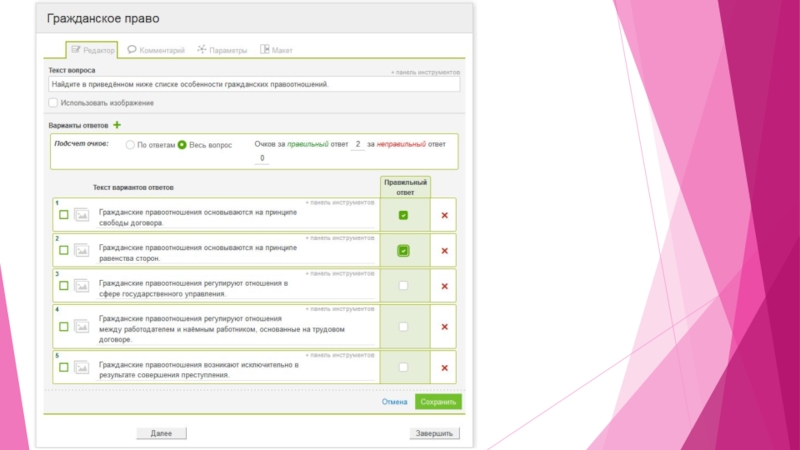The image size is (800, 450).
Task: Click the points for wrong answer field
Action: pos(262,159)
